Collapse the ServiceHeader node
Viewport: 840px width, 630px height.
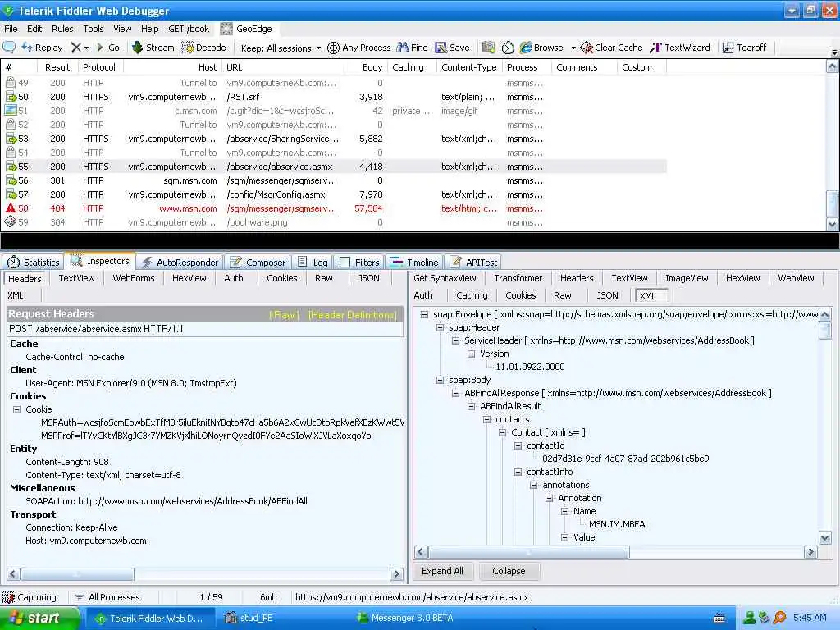[x=455, y=340]
